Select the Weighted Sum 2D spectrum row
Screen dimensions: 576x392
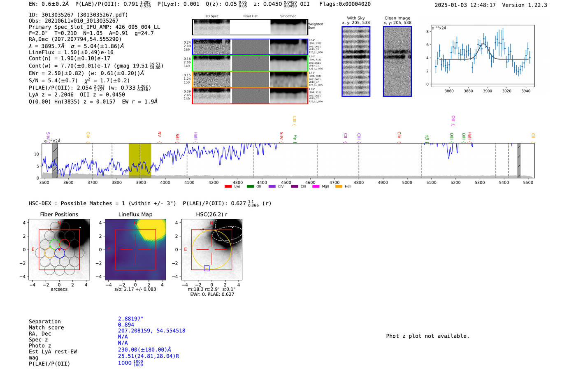click(250, 27)
